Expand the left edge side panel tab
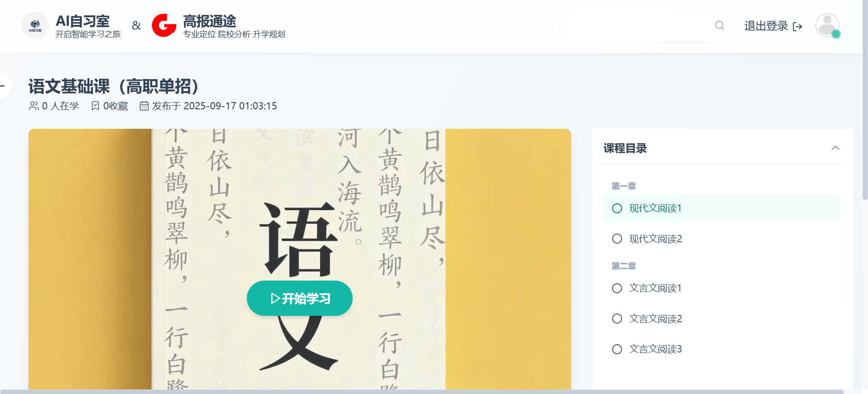This screenshot has height=394, width=868. [5, 86]
